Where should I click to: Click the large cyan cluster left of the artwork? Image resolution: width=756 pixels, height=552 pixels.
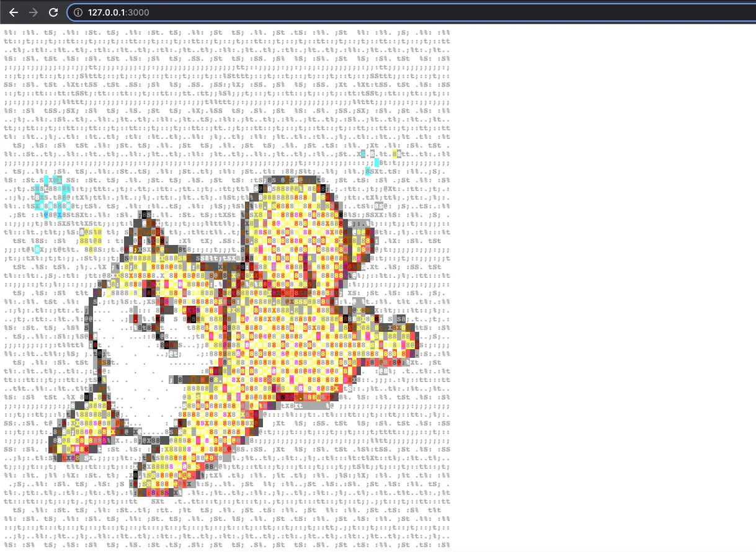pyautogui.click(x=50, y=192)
